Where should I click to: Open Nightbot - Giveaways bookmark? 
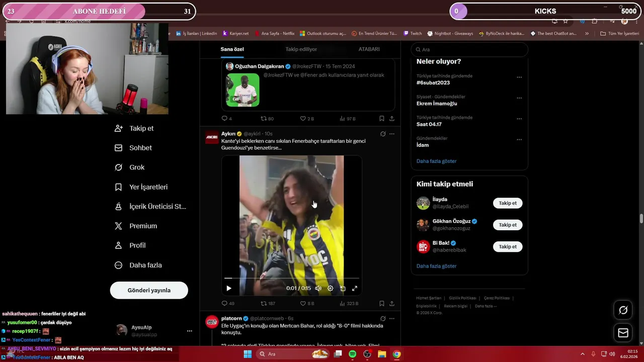(450, 34)
